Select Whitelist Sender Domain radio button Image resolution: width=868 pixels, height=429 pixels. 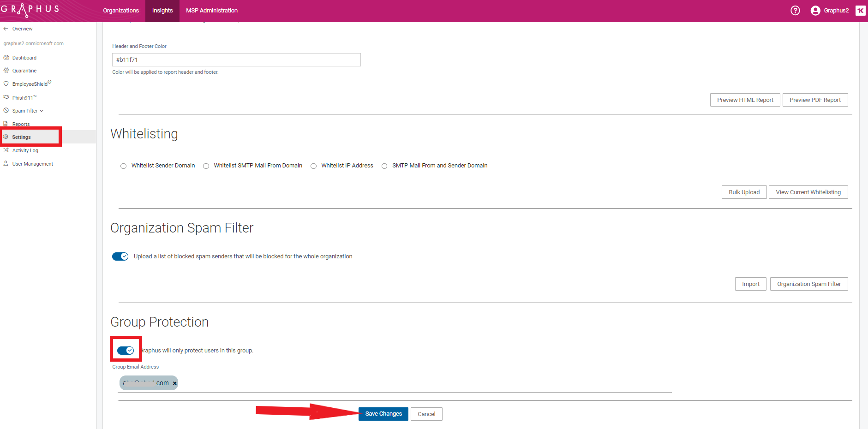123,166
